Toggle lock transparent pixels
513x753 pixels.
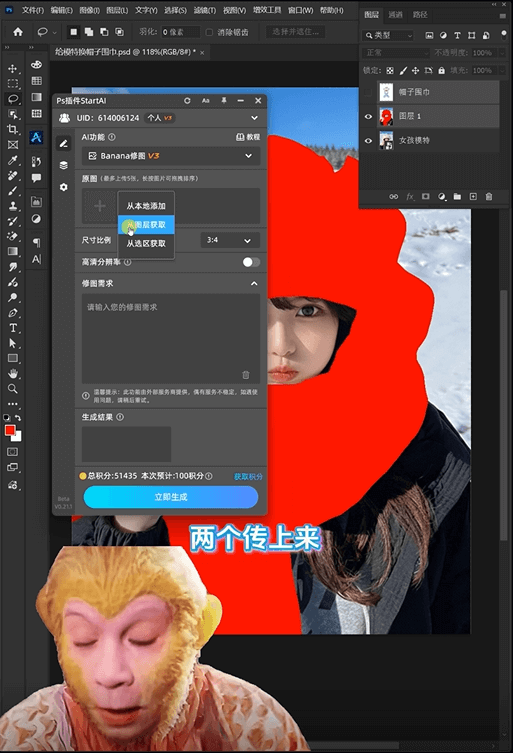pyautogui.click(x=390, y=71)
